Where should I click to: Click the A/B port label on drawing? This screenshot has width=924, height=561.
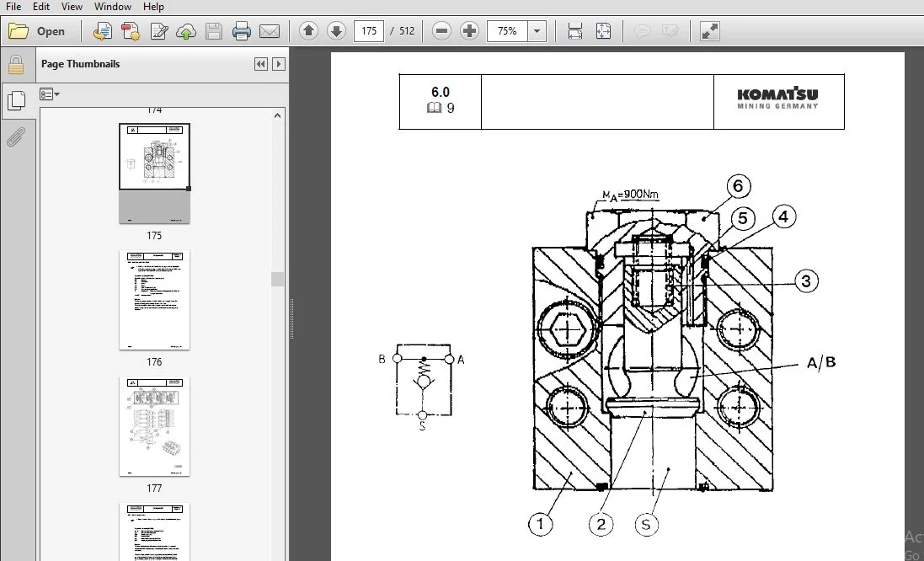(x=821, y=362)
